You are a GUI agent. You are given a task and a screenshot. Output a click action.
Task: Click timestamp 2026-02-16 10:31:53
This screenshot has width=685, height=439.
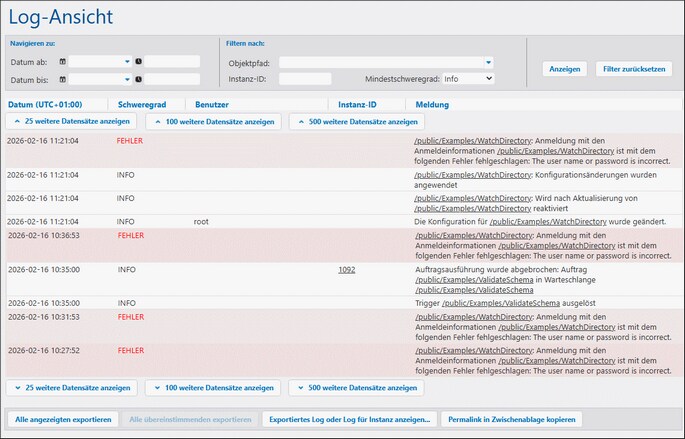click(x=44, y=317)
